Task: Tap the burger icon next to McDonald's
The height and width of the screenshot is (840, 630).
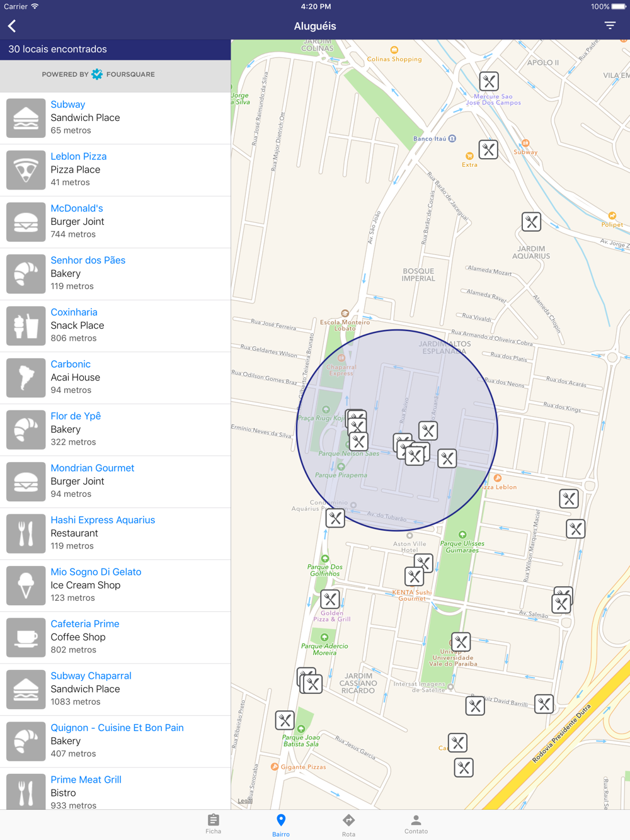Action: 26,222
